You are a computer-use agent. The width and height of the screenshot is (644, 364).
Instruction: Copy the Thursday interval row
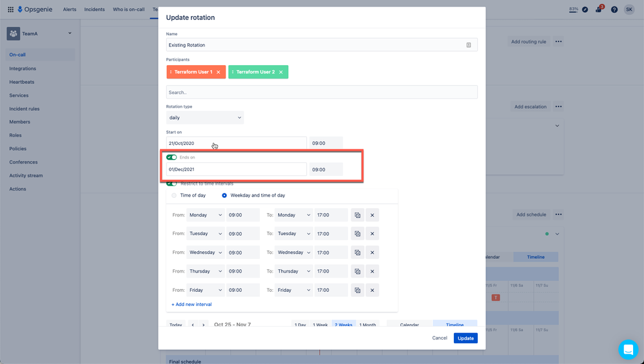(357, 271)
